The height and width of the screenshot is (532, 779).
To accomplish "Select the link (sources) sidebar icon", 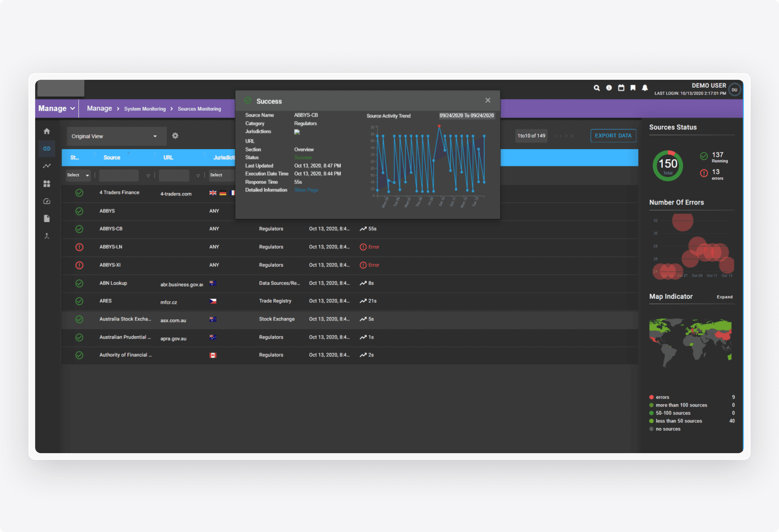I will tap(47, 148).
